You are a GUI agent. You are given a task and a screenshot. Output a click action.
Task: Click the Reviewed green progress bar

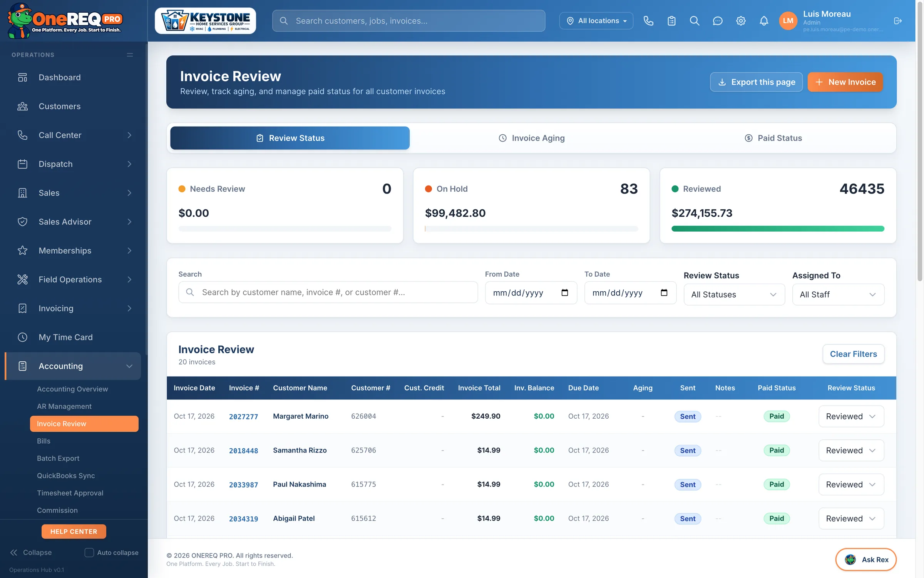tap(778, 229)
